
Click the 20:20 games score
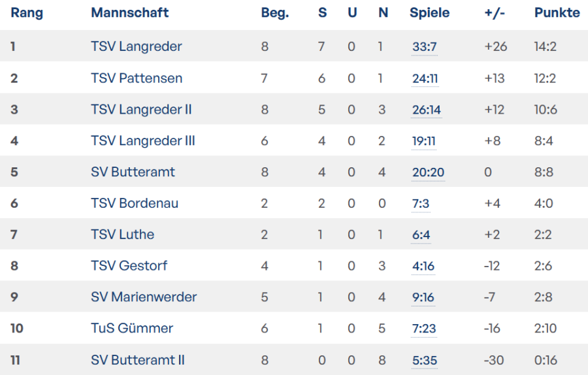pyautogui.click(x=429, y=172)
